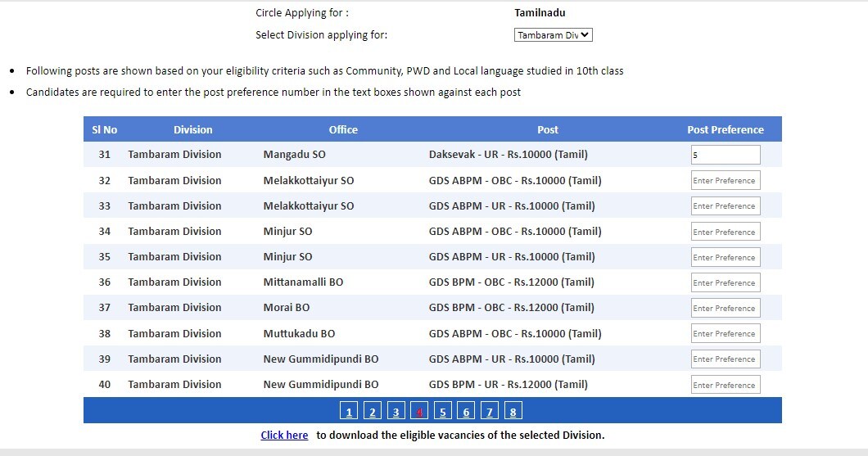Click preference for New Gummidipundi BO ABPM
The image size is (868, 456).
click(x=725, y=359)
